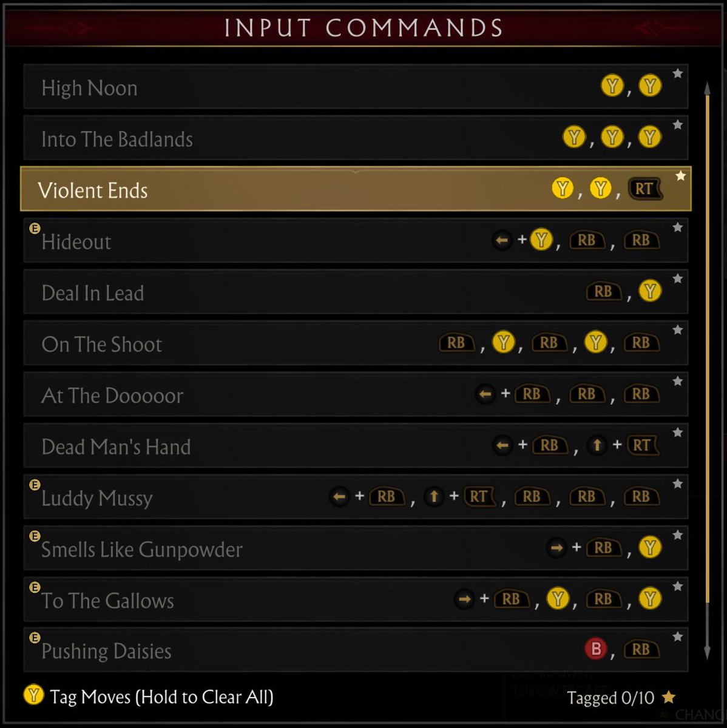Toggle the tag star on High Noon
The width and height of the screenshot is (727, 728).
coord(678,74)
